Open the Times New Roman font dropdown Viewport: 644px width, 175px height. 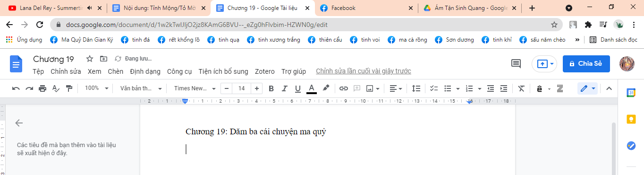[195, 88]
